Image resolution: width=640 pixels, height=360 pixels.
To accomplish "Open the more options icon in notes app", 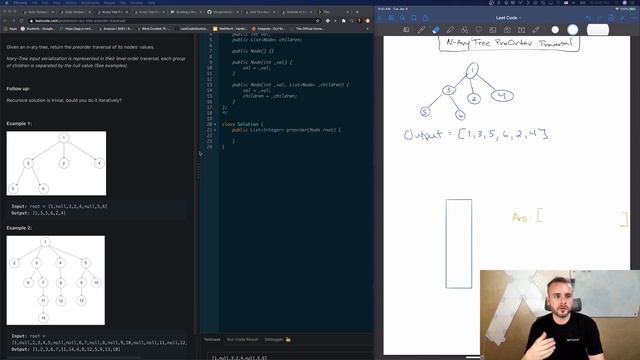I will (634, 18).
